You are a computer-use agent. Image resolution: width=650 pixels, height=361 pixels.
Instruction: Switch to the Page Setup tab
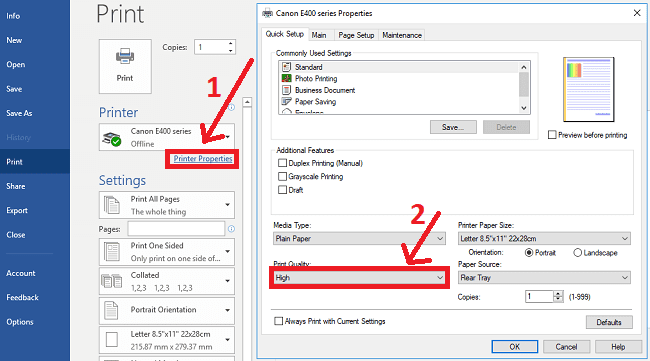356,35
